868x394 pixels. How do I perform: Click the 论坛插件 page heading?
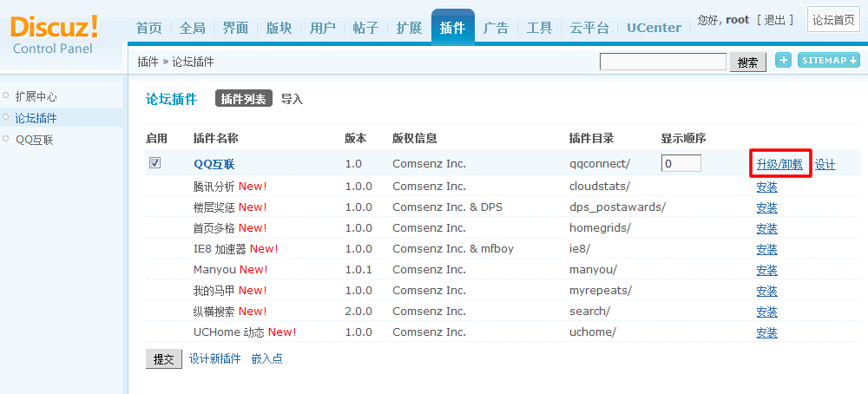point(171,100)
